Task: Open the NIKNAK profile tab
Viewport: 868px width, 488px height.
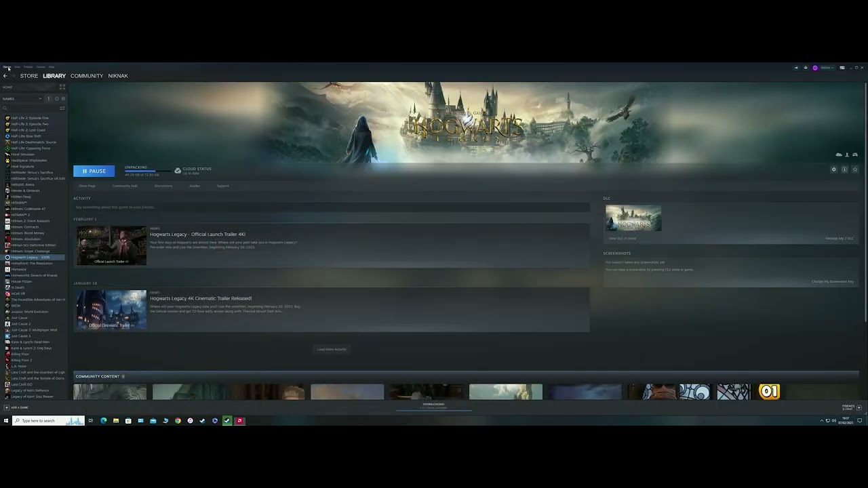Action: pyautogui.click(x=118, y=76)
